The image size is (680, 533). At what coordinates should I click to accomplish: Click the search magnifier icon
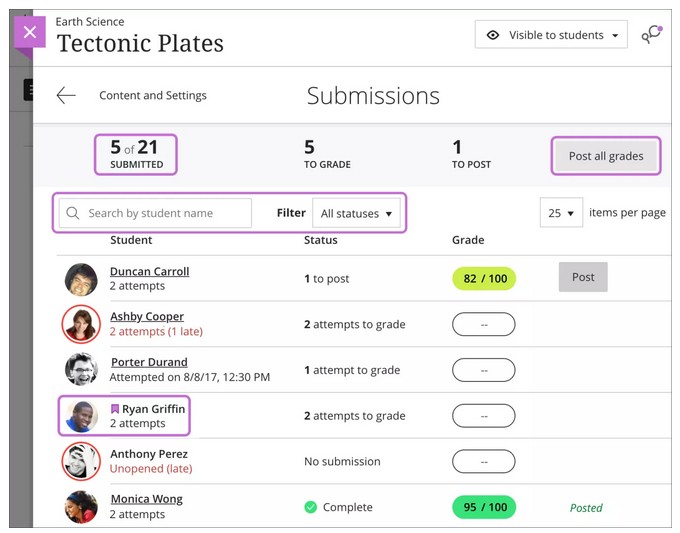[73, 213]
